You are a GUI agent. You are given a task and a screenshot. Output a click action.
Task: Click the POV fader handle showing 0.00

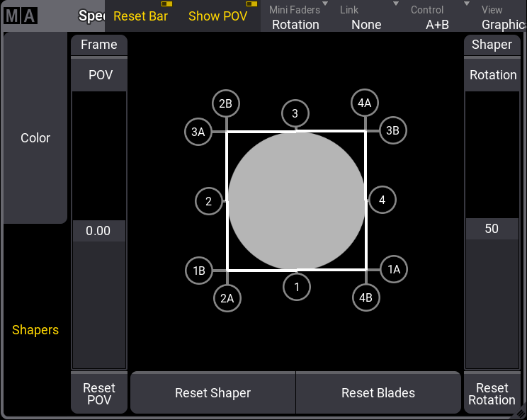[99, 231]
